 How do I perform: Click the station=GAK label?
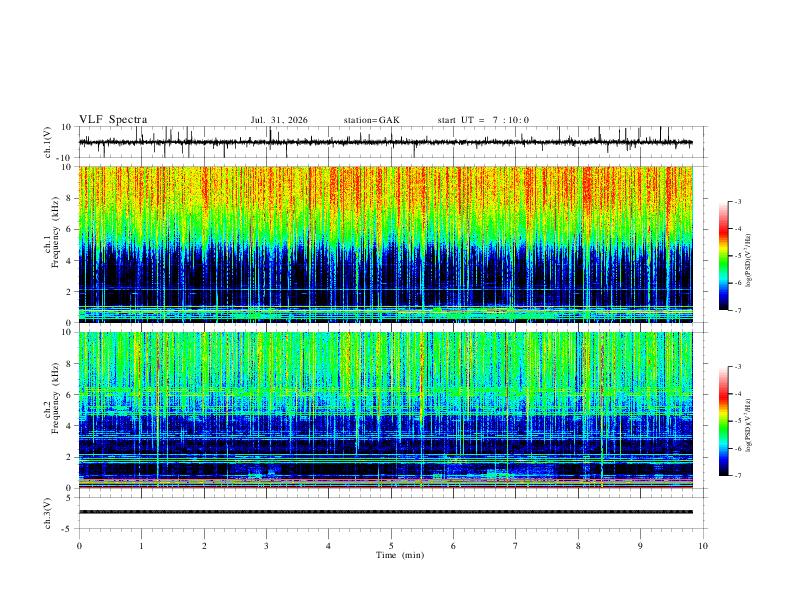[x=371, y=120]
